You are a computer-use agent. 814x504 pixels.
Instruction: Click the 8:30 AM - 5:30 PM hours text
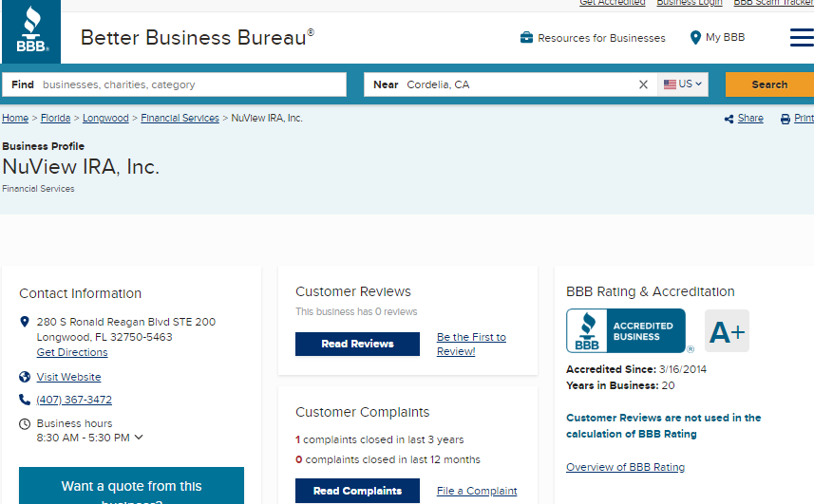(x=83, y=438)
